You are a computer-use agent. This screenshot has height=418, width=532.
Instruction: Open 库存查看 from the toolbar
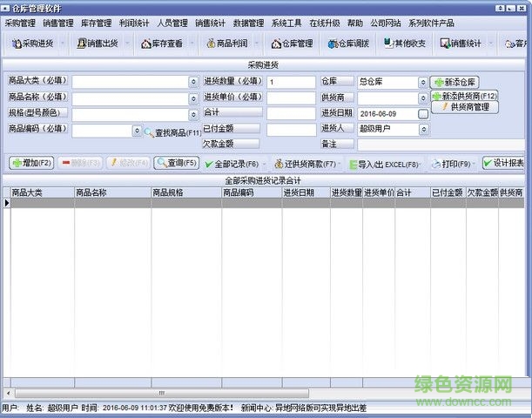pos(164,43)
